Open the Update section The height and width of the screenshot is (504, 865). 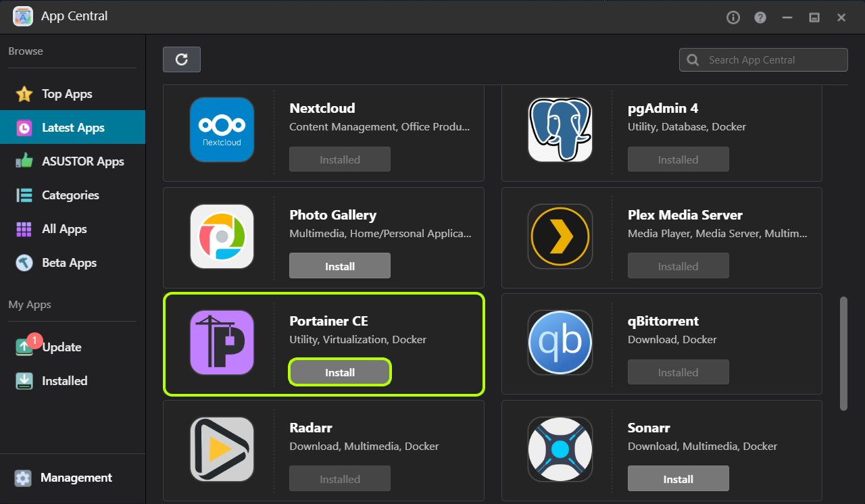[x=72, y=347]
